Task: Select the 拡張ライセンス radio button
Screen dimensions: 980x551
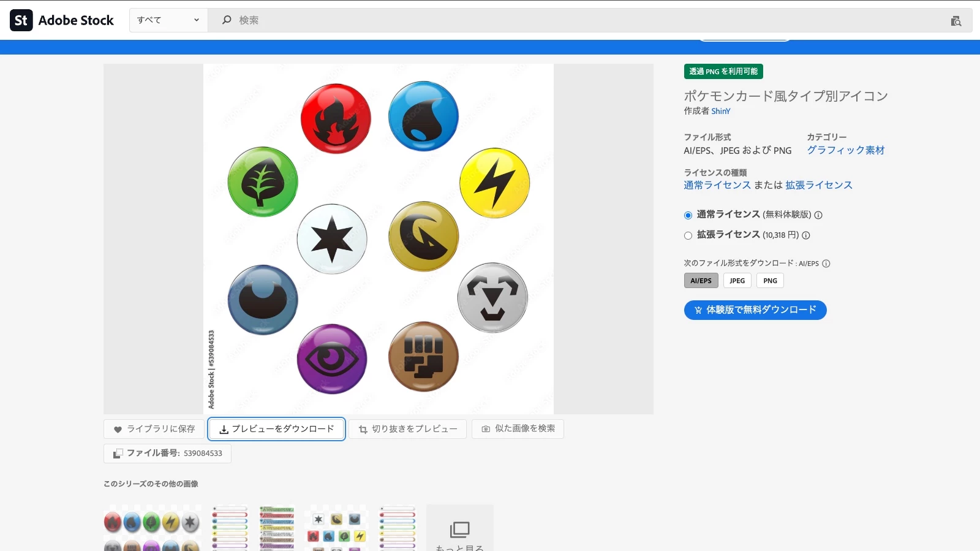Action: [x=688, y=235]
